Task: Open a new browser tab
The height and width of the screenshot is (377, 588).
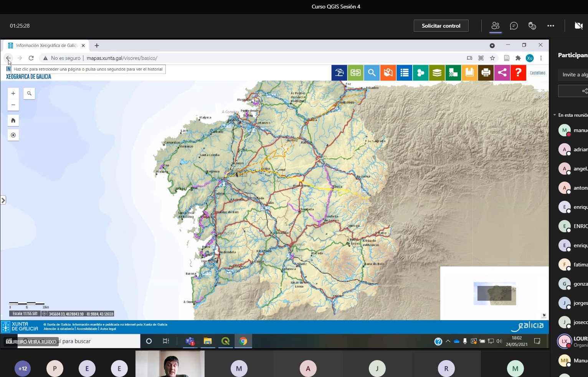Action: coord(97,45)
